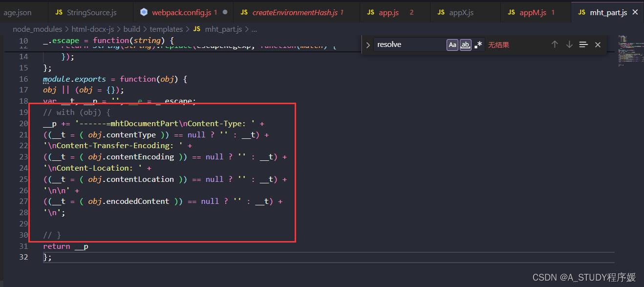Click the '// with (obj) {' comment text
Viewport: 644px width, 287px height.
77,112
